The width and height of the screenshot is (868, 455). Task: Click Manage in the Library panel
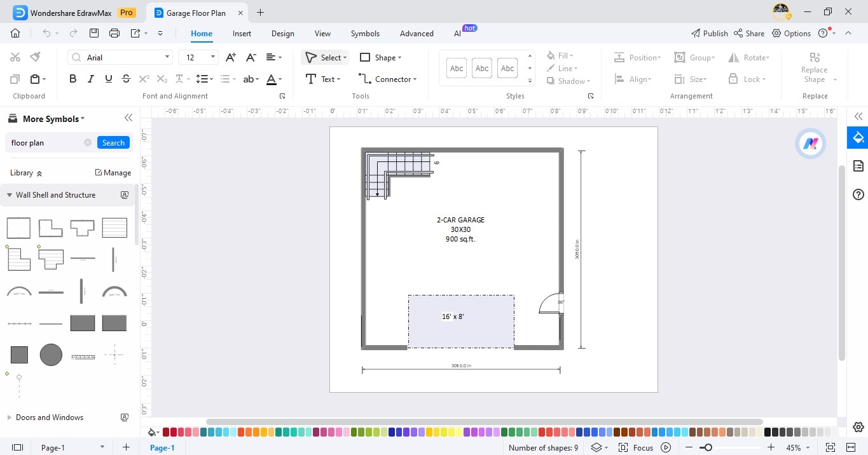[x=113, y=173]
